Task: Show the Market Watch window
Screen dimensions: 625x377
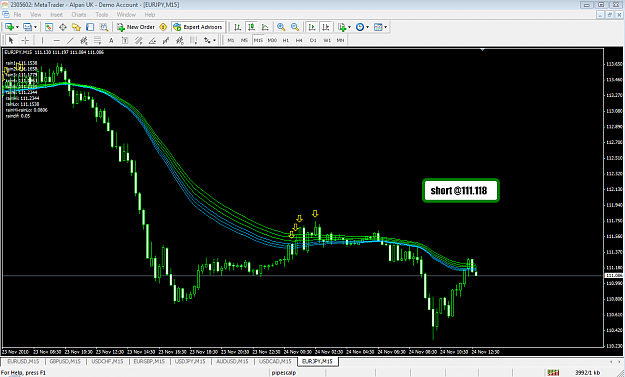Action: (x=49, y=27)
